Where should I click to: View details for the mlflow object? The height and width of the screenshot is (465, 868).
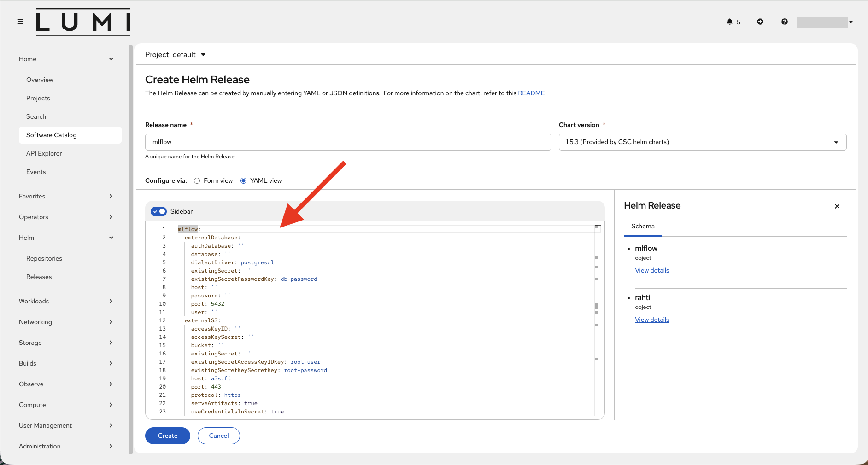[651, 270]
